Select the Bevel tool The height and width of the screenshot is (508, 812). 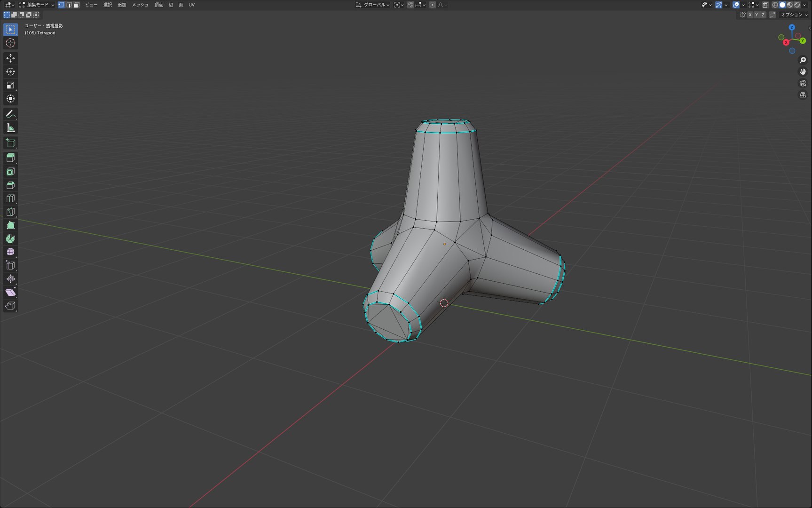tap(10, 185)
